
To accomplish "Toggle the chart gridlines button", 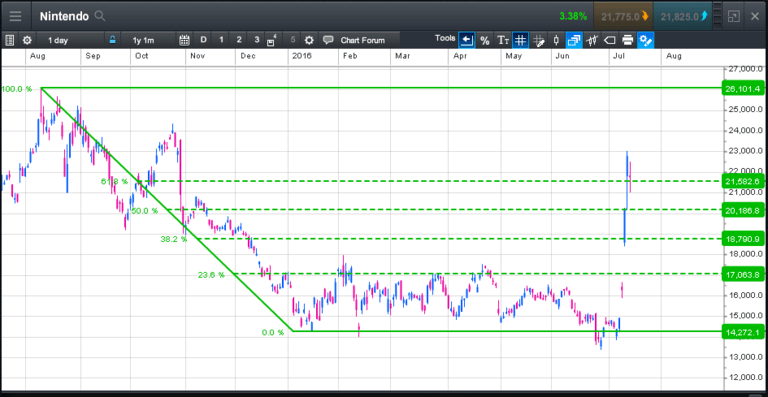I will click(x=521, y=40).
